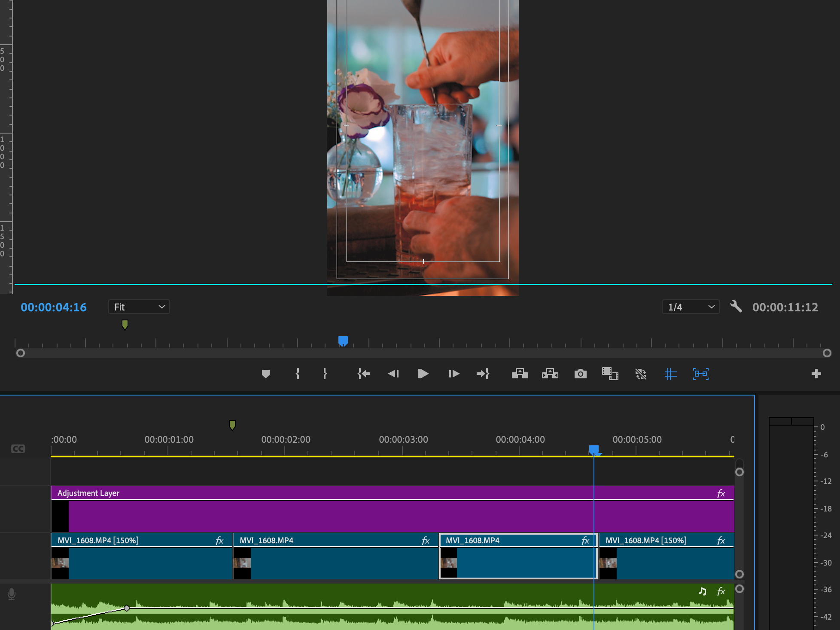
Task: Click the highlighted MVI_1608.MP4 clip
Action: tap(518, 557)
